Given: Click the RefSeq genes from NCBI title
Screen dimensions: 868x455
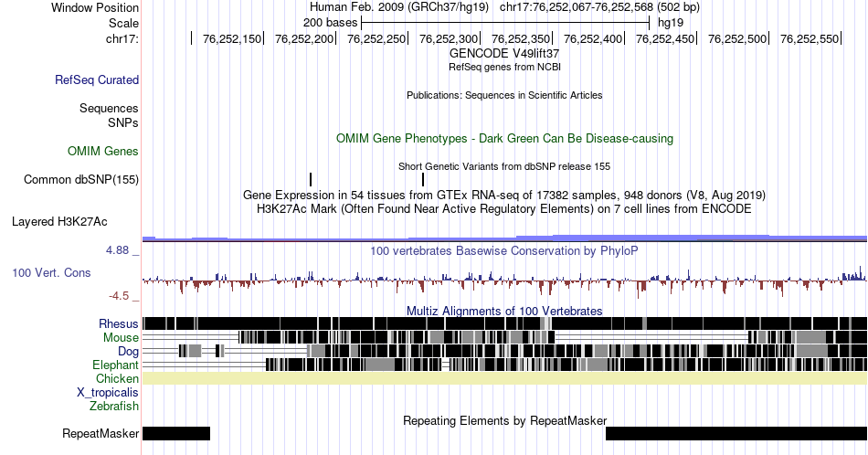Looking at the screenshot, I should click(x=504, y=67).
